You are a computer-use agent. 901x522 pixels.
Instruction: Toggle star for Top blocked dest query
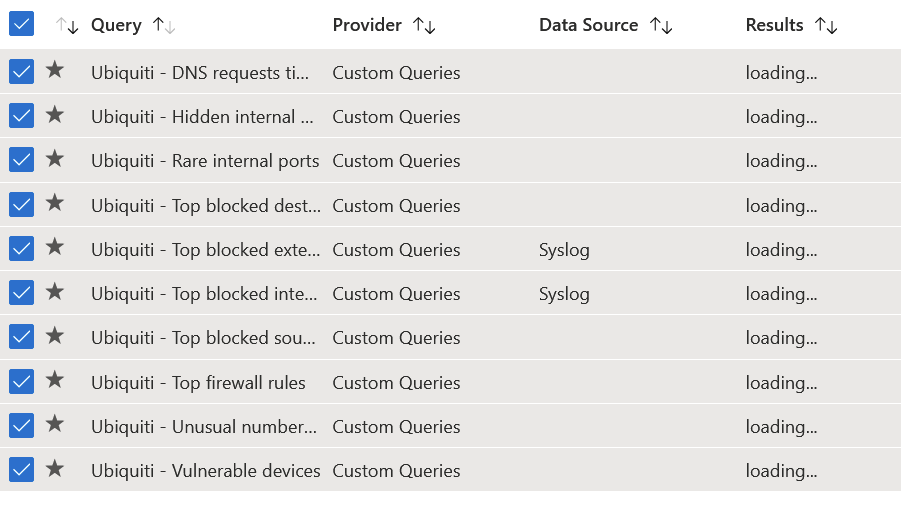coord(55,203)
